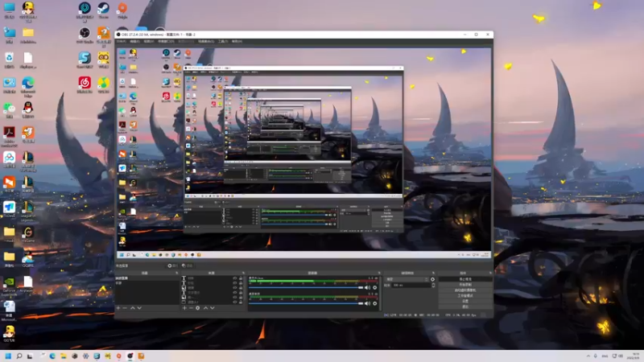Add a new source with the plus icon

tap(184, 308)
